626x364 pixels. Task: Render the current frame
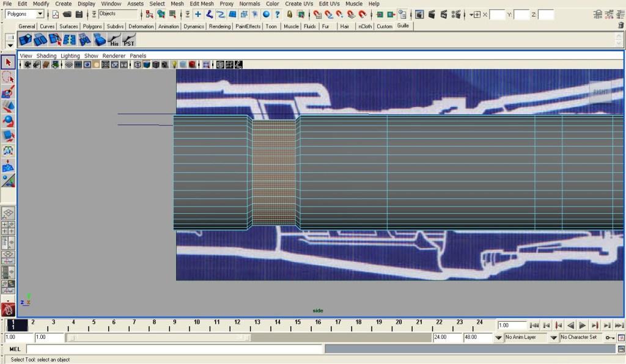[x=432, y=15]
